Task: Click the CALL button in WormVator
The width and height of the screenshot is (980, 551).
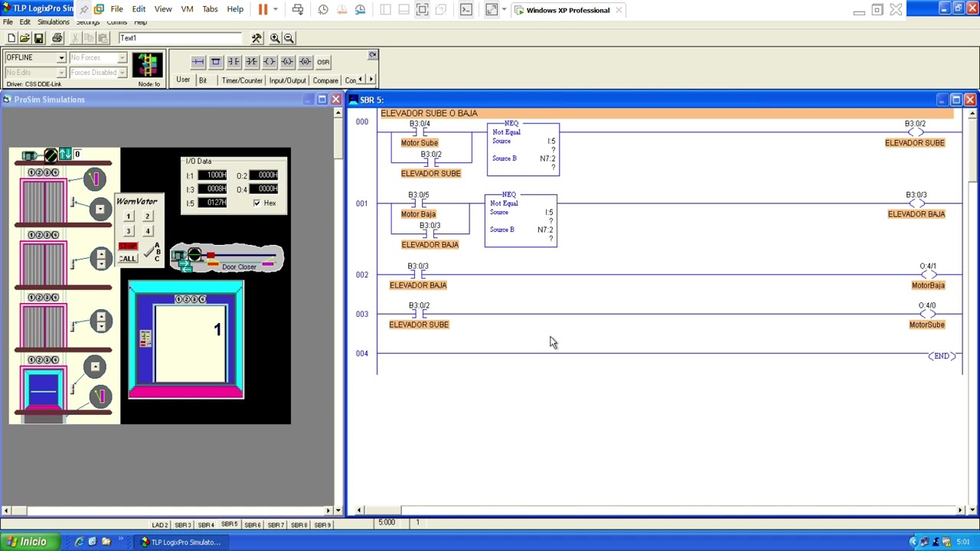Action: click(128, 259)
